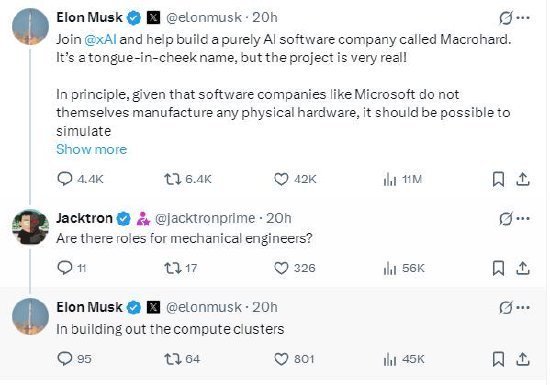Screen dimensions: 550x385
Task: Share the compute clusters reply
Action: 523,359
